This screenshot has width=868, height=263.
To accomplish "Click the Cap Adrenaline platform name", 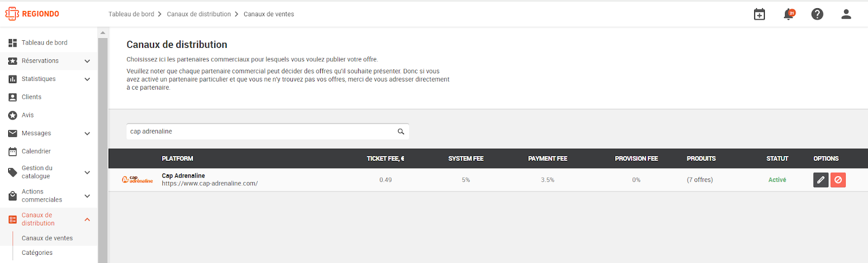I will click(x=183, y=176).
